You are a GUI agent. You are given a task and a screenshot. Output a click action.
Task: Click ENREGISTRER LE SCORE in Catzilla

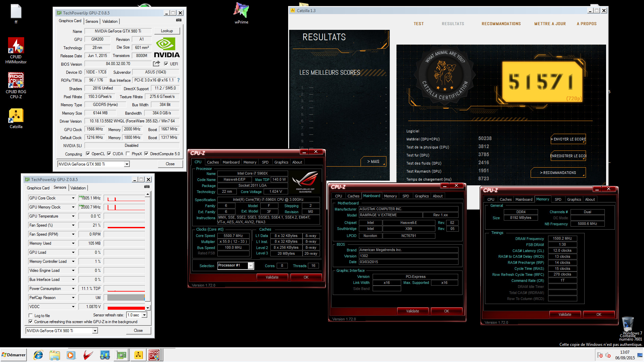(568, 156)
